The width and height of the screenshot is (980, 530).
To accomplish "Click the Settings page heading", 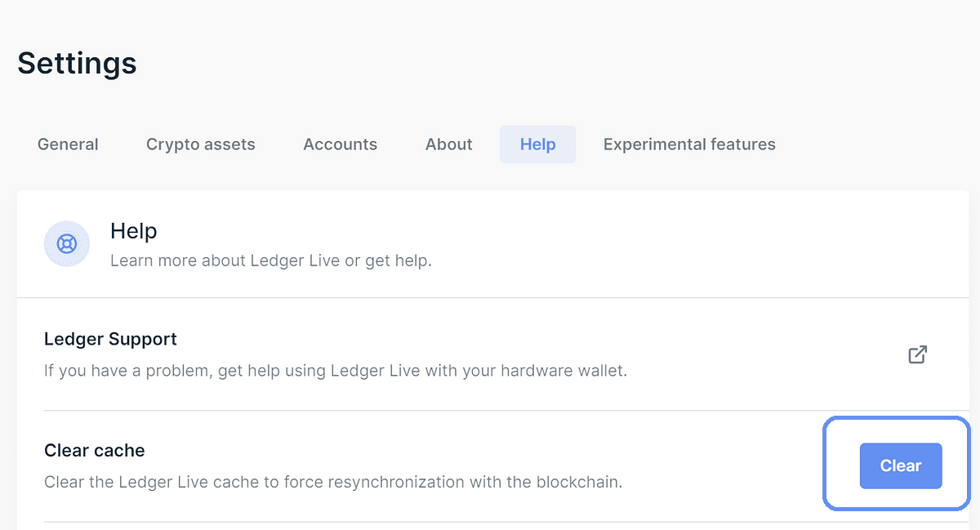I will tap(77, 63).
